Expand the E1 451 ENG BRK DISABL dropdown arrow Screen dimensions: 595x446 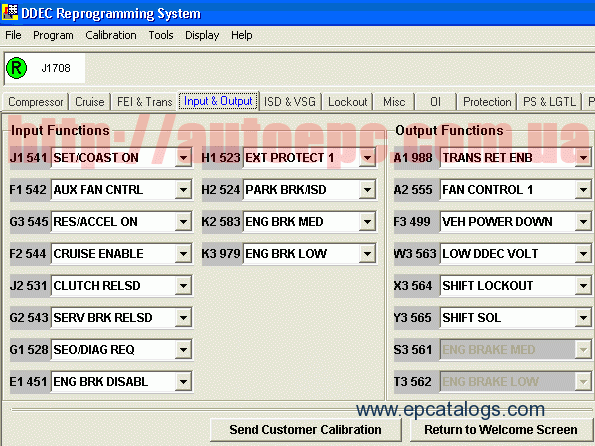click(x=183, y=381)
